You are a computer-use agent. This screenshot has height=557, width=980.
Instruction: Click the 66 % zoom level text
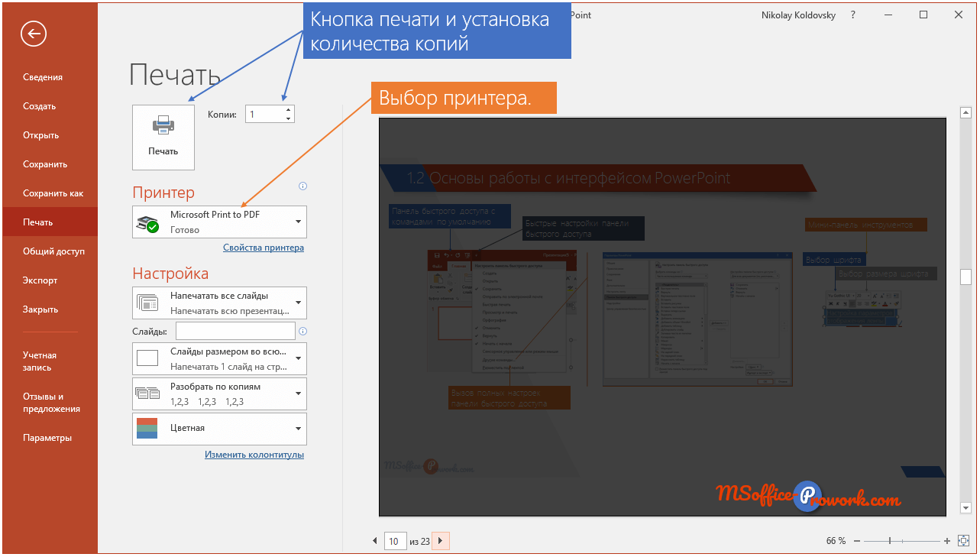pyautogui.click(x=836, y=541)
